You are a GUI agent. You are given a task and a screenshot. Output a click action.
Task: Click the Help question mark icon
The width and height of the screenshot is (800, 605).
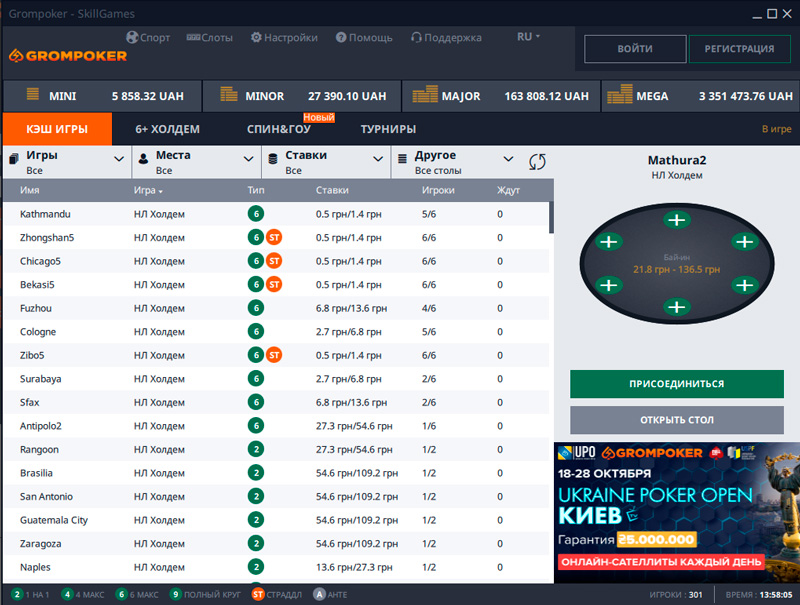[x=341, y=37]
